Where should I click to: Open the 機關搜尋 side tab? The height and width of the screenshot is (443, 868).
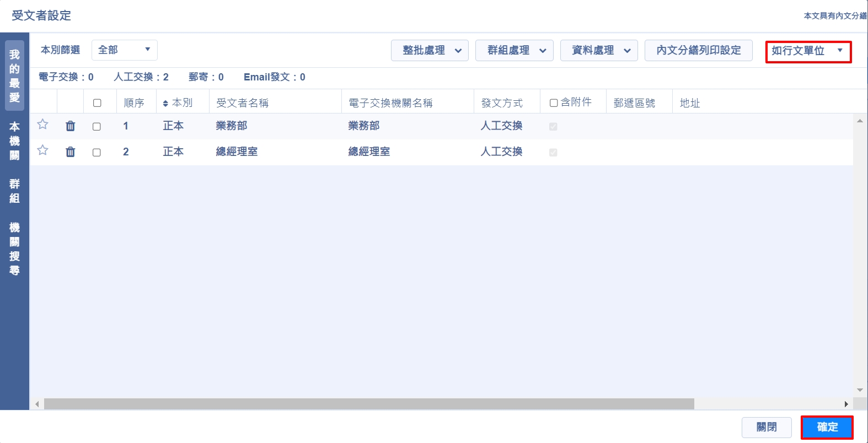pos(14,248)
